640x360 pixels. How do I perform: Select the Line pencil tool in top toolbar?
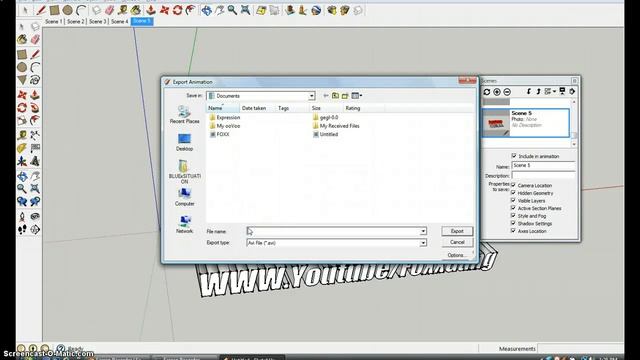[x=40, y=10]
